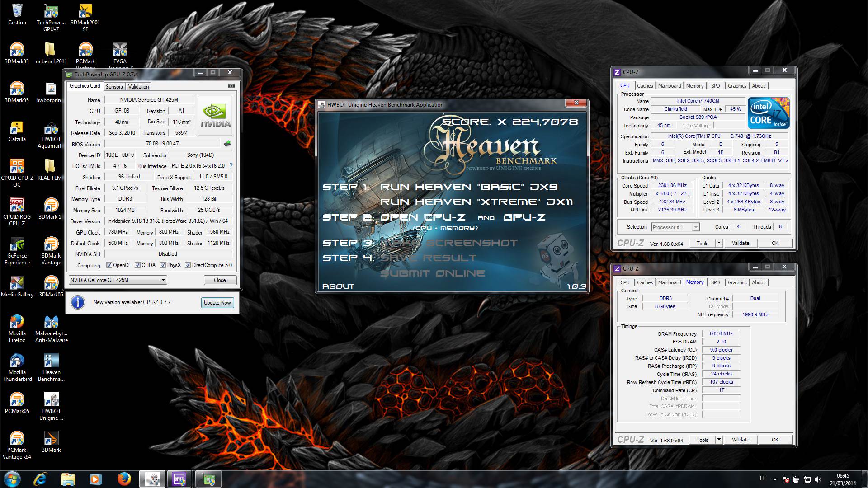Toggle PhysX checkbox in GPU-Z
The width and height of the screenshot is (868, 488).
point(163,265)
